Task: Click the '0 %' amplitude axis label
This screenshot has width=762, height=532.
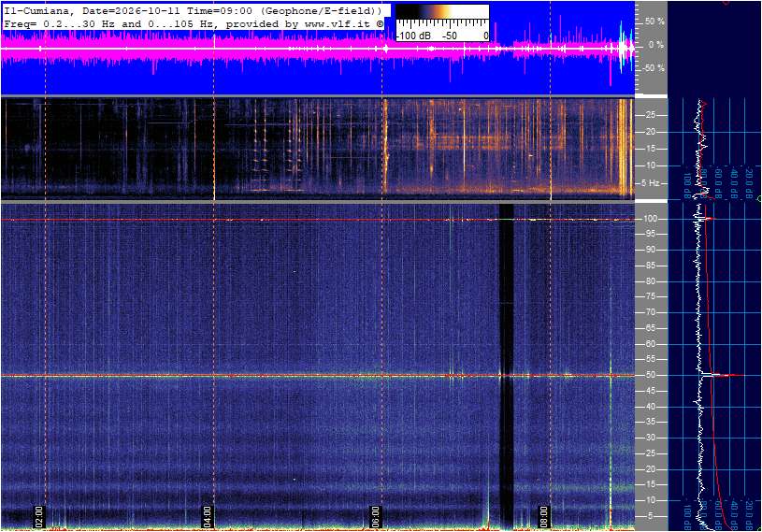Action: pyautogui.click(x=655, y=45)
